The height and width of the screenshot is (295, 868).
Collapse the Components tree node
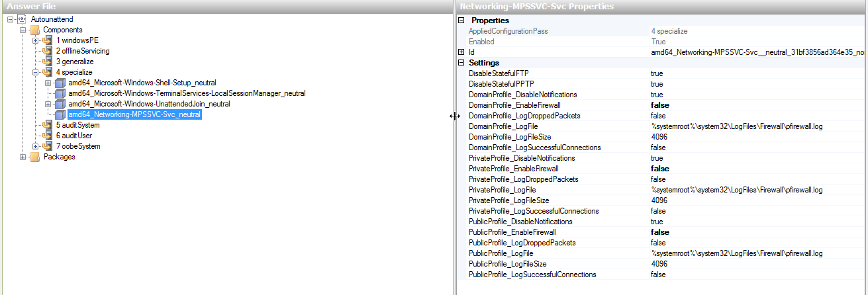23,30
